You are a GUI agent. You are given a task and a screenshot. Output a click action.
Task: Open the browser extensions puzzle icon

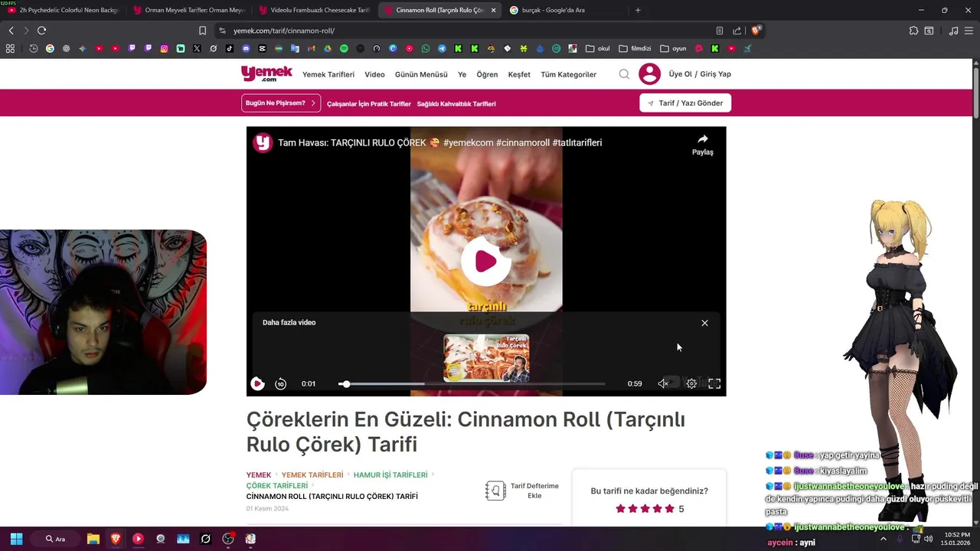913,31
